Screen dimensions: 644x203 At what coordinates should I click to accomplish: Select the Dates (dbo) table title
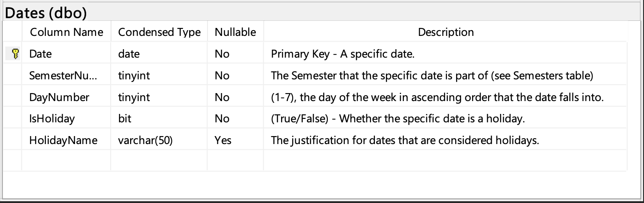pos(45,13)
